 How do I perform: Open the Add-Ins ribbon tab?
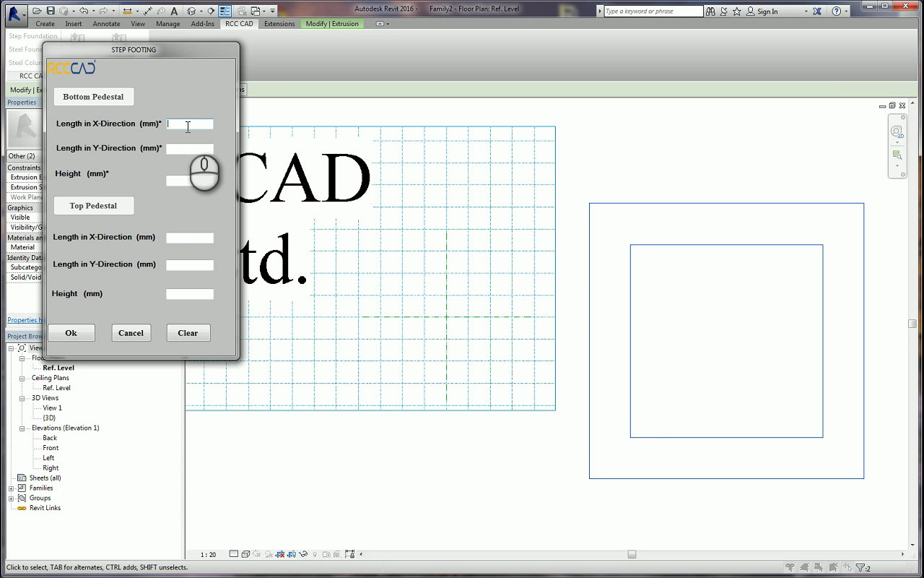pos(203,24)
